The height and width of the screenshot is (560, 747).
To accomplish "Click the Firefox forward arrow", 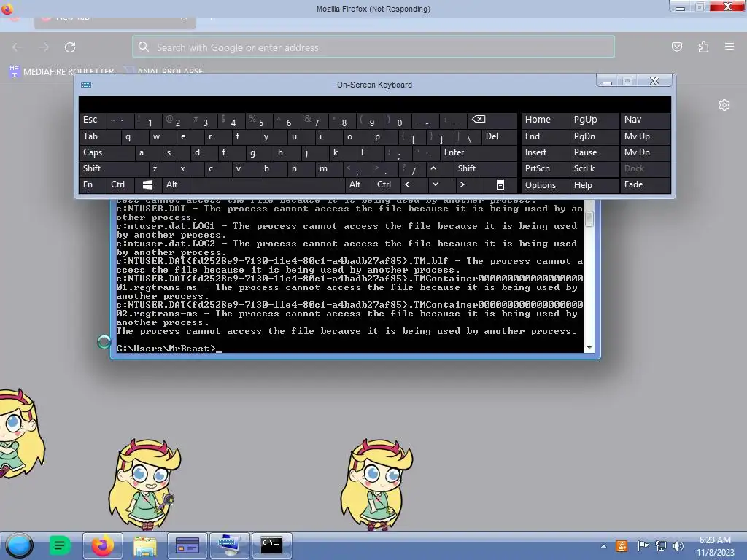I will click(43, 47).
